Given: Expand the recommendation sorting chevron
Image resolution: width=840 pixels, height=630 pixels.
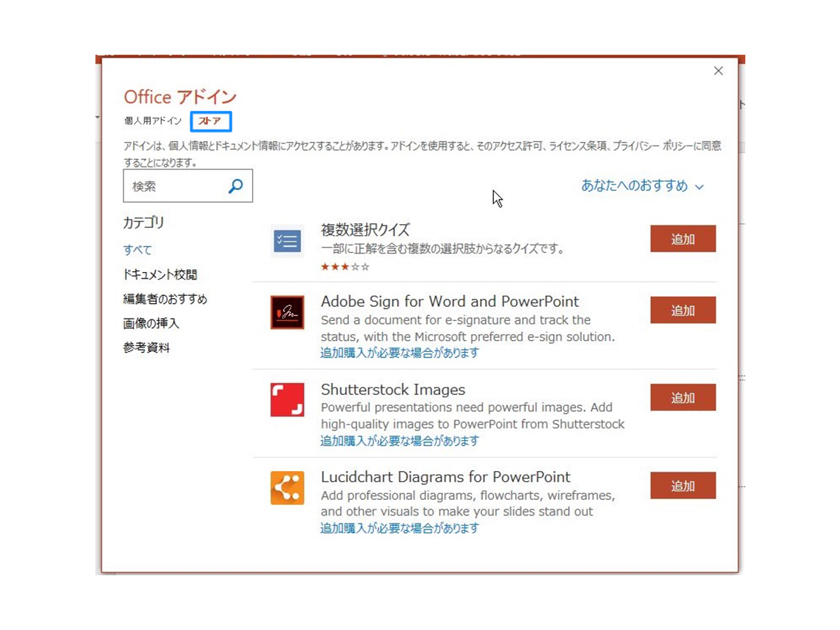Looking at the screenshot, I should click(x=699, y=187).
